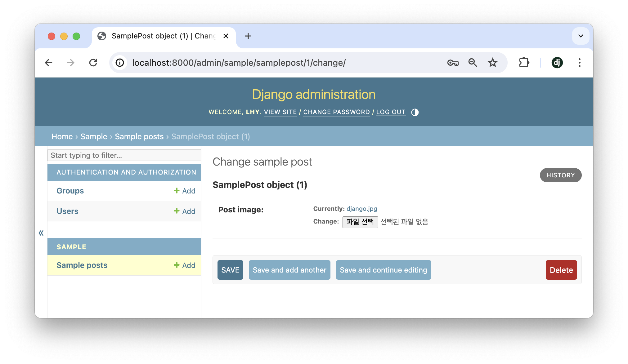Click the browser back arrow

pos(49,63)
